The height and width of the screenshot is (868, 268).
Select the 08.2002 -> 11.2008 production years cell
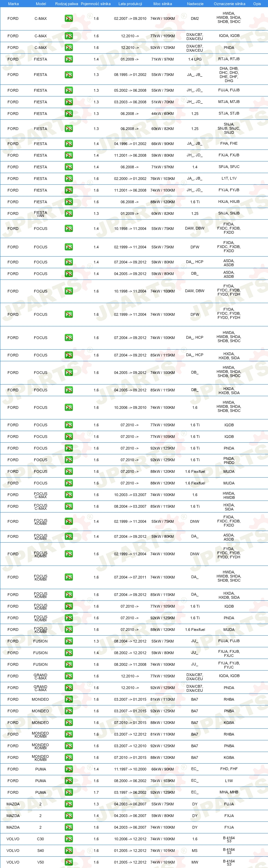pyautogui.click(x=130, y=664)
